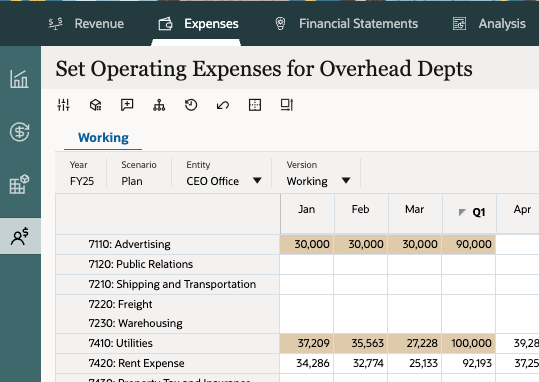
Task: Select 7210: Shipping and Transportation row
Action: click(167, 284)
